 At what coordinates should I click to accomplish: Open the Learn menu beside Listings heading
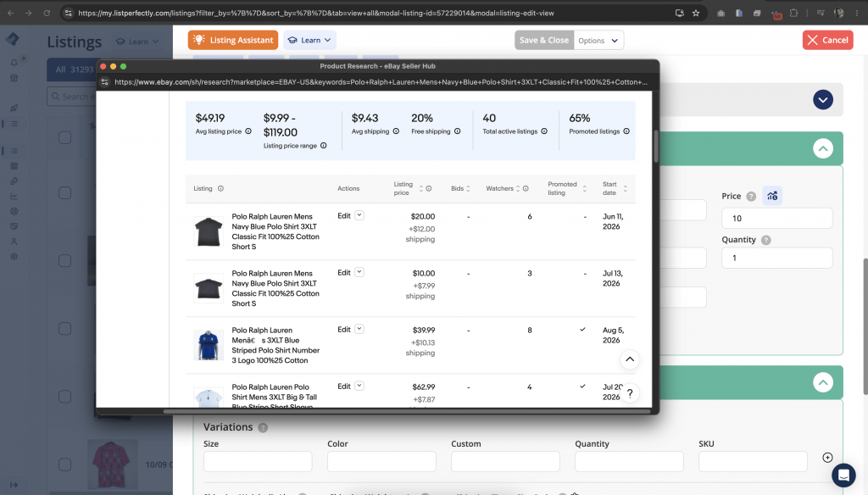coord(136,42)
